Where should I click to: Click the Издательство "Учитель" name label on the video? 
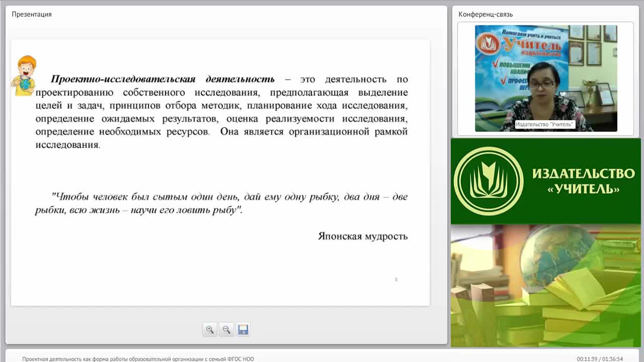[545, 124]
